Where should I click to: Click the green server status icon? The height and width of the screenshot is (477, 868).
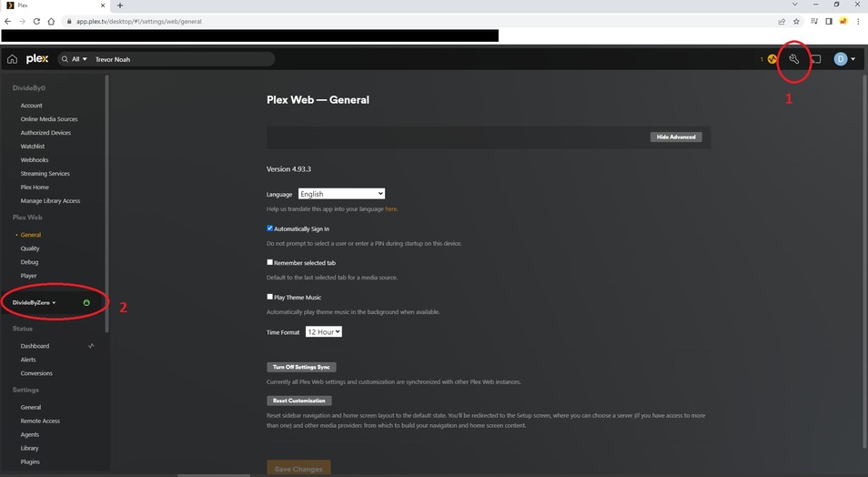click(86, 302)
